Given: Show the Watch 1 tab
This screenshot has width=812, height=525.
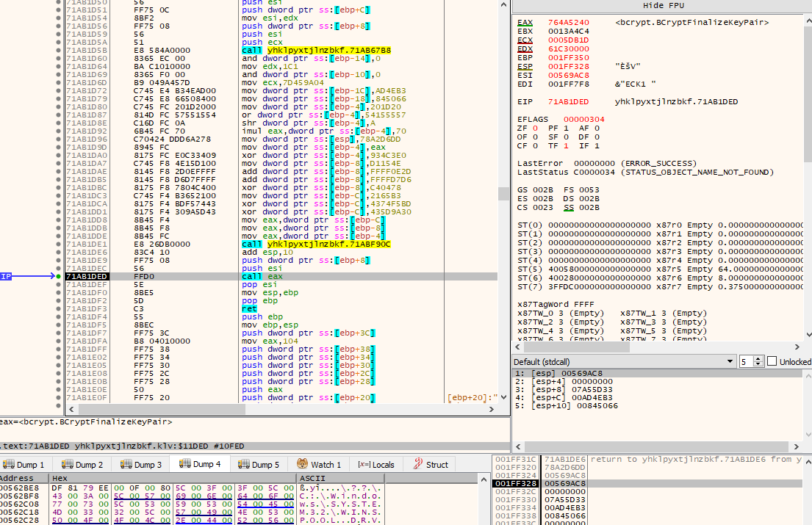Looking at the screenshot, I should pos(319,465).
